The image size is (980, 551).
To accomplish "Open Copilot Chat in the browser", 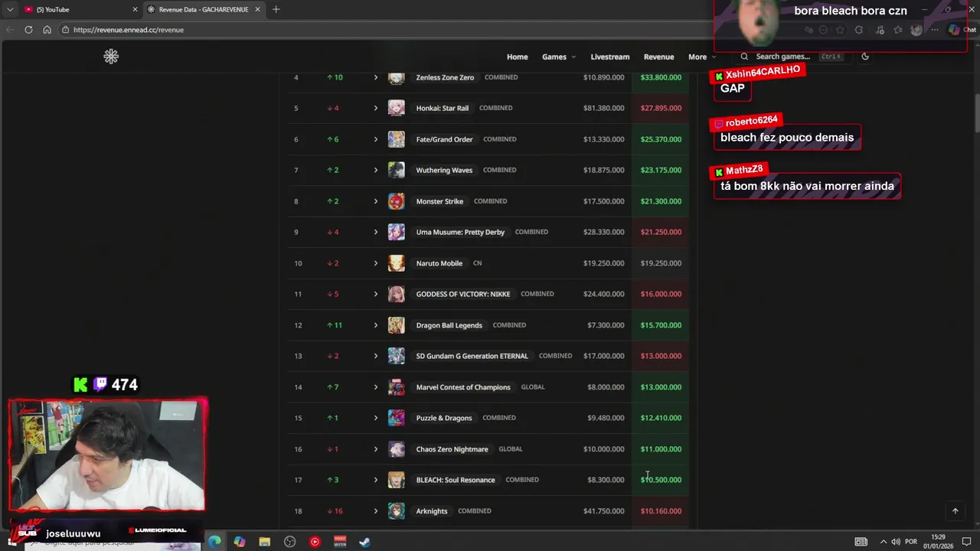I will point(962,30).
